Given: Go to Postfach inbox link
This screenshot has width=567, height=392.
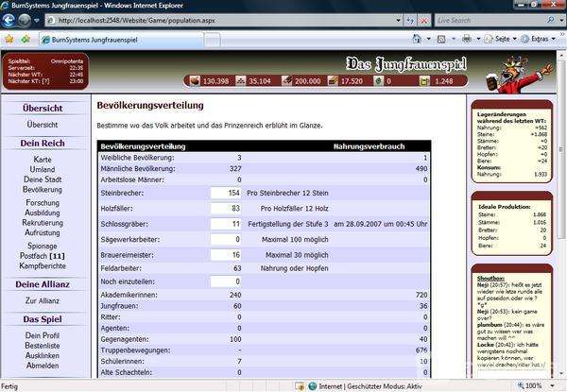Looking at the screenshot, I should coord(43,229).
